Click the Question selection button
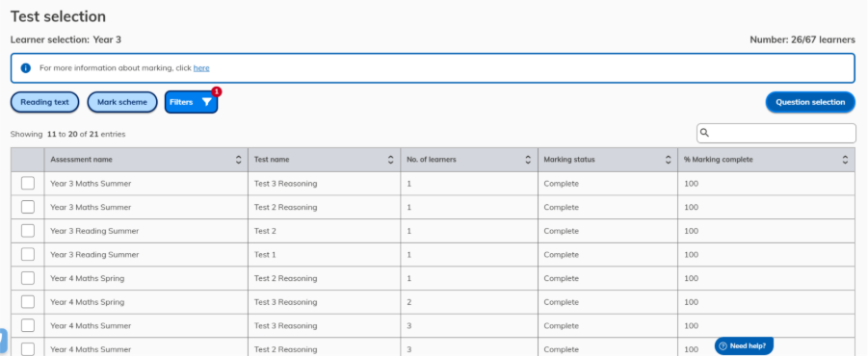The width and height of the screenshot is (868, 356). 810,102
